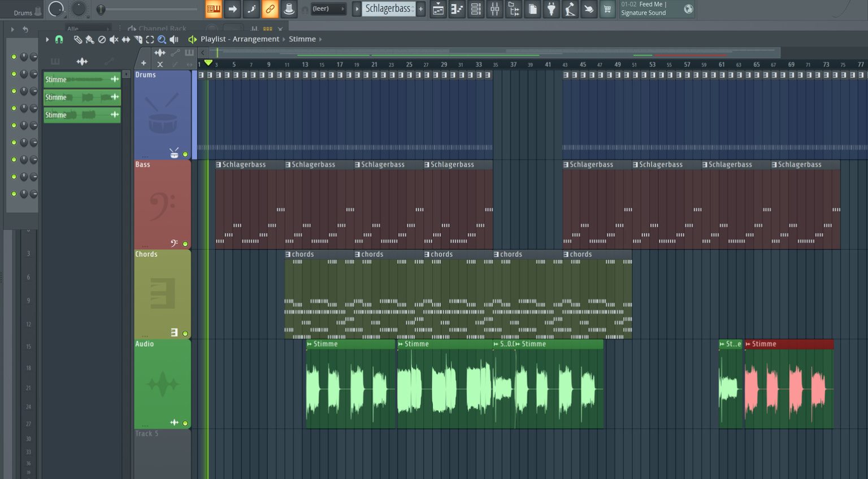This screenshot has height=479, width=868.
Task: Open the Piano roll toolbar icon
Action: [x=457, y=9]
